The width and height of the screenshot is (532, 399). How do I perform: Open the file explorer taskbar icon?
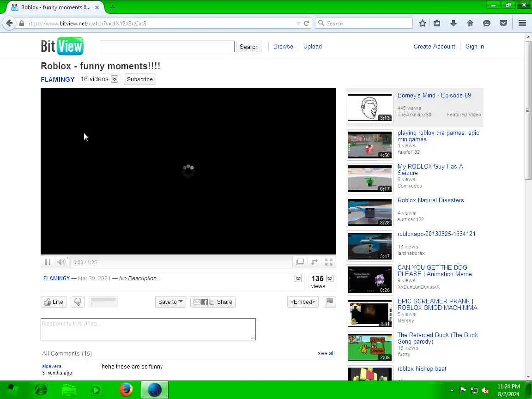69,390
